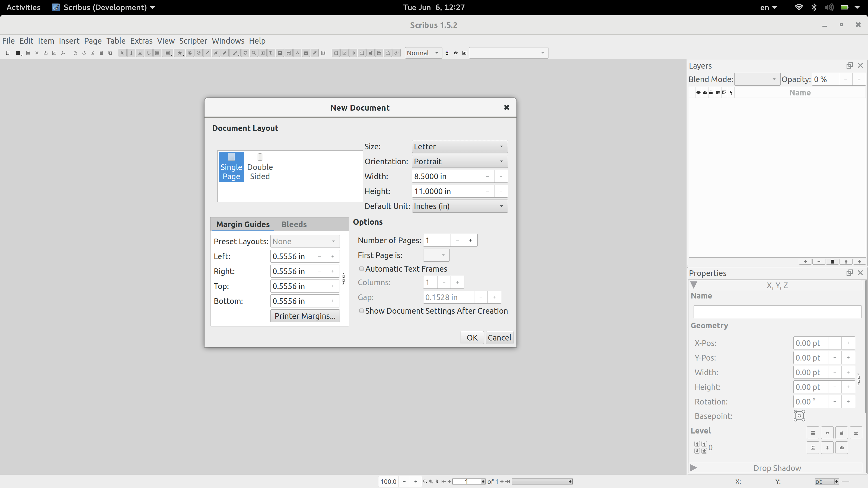Screen dimensions: 868x488
Task: Click Export as PDF icon
Action: click(63, 53)
